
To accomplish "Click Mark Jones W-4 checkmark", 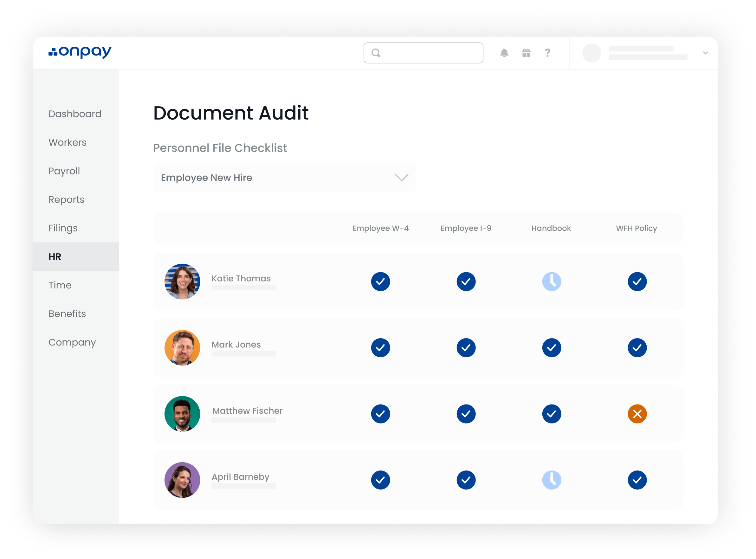I will [380, 347].
